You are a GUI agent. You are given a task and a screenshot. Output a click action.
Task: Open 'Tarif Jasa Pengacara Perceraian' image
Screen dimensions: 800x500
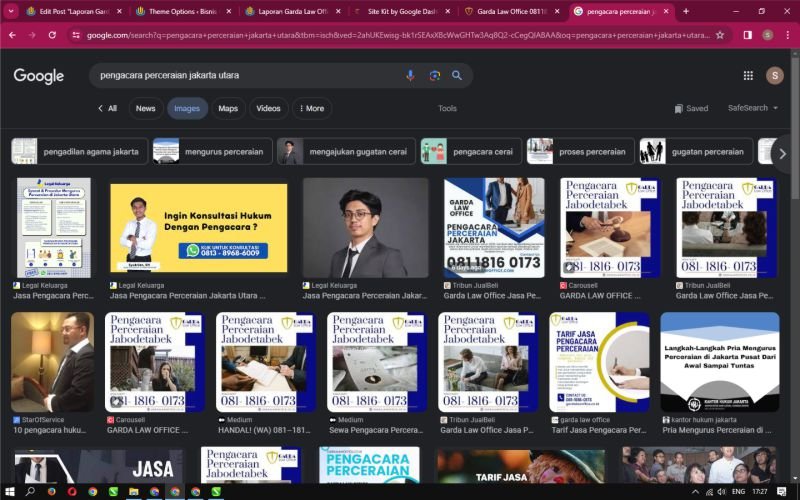[x=599, y=362]
